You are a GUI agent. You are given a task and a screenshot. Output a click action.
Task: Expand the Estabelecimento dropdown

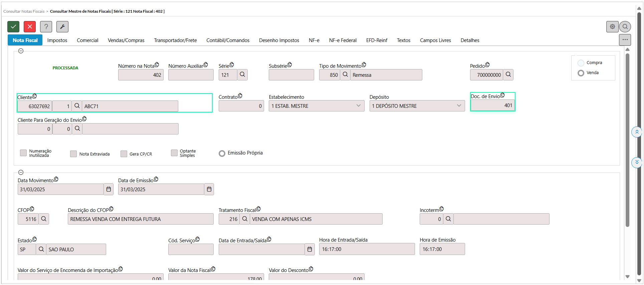coord(358,106)
